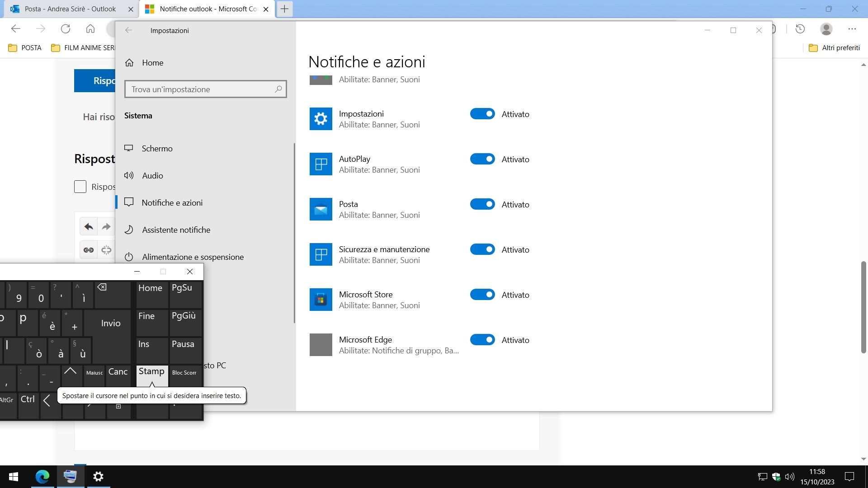868x488 pixels.
Task: Switch to the 'Posta - Andrea Scirè - Outlook' tab
Action: [x=70, y=9]
